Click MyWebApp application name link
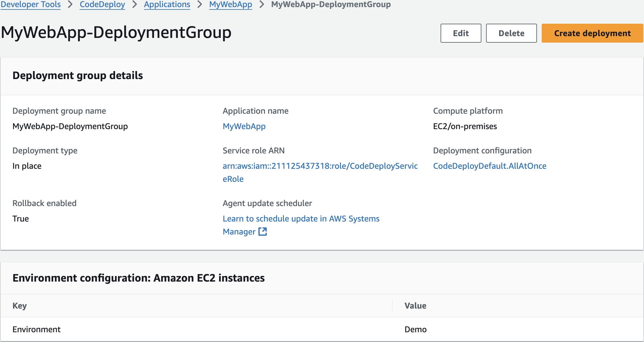Screen dimensions: 644x342 (244, 126)
